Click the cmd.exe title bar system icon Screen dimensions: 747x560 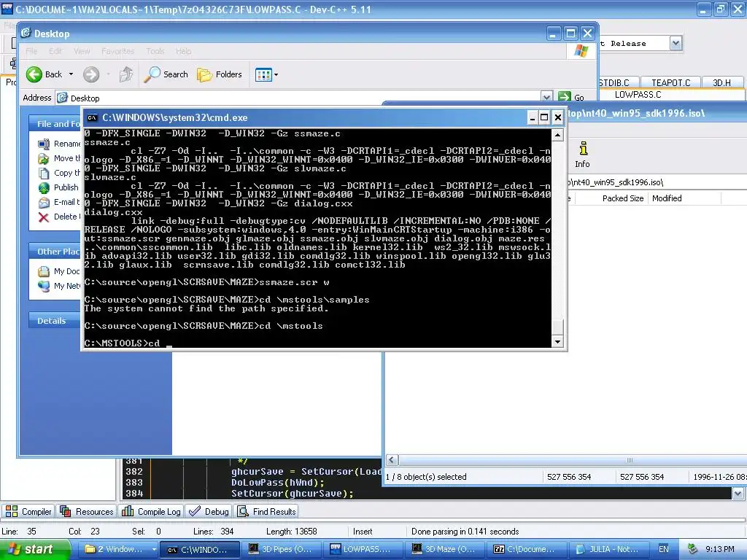[93, 117]
